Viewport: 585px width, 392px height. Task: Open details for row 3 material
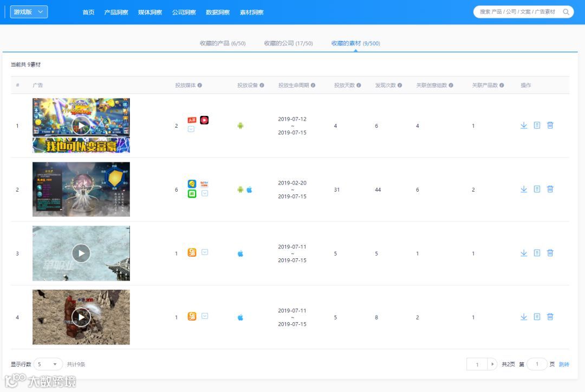pyautogui.click(x=537, y=253)
